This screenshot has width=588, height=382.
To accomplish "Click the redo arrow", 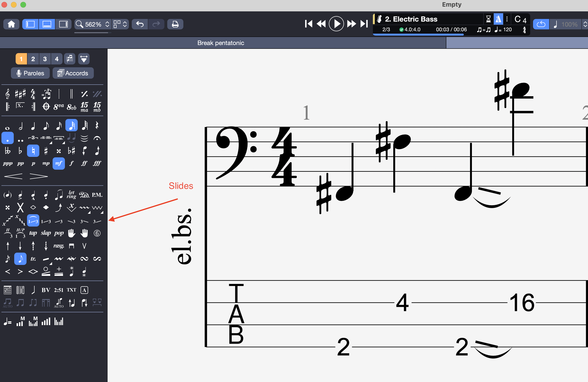I will pos(156,24).
